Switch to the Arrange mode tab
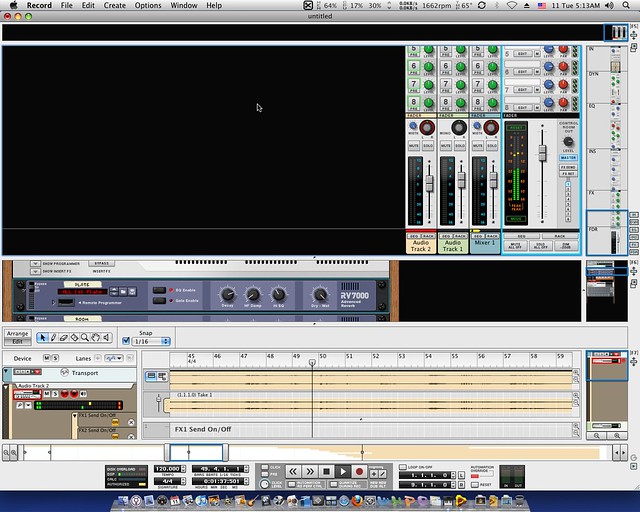This screenshot has height=512, width=640. [17, 334]
